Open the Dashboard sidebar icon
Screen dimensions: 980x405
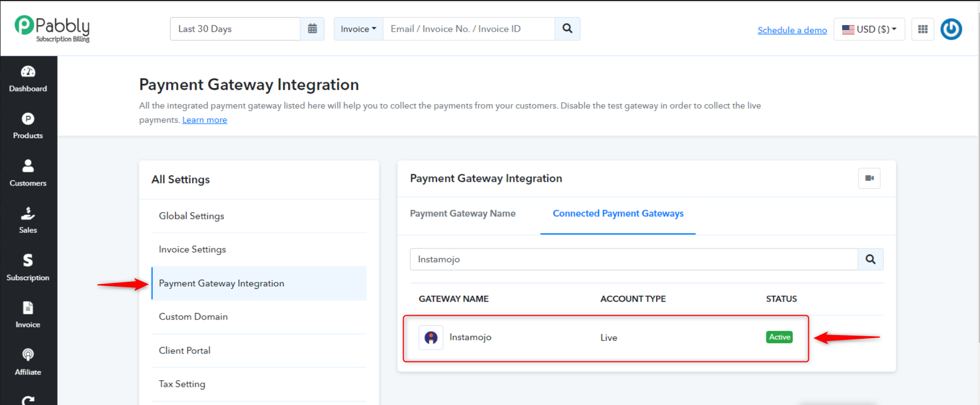click(28, 79)
